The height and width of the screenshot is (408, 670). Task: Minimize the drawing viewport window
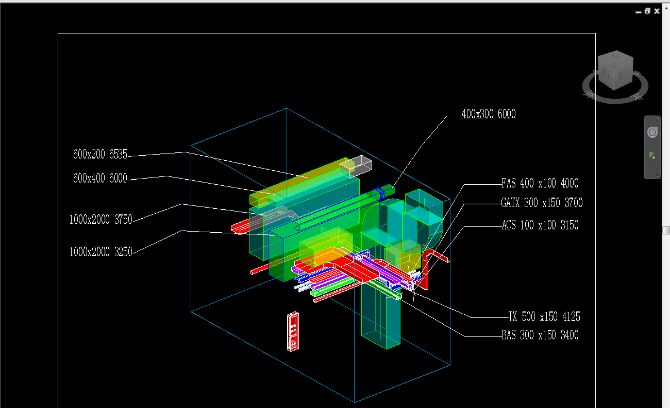pyautogui.click(x=638, y=12)
